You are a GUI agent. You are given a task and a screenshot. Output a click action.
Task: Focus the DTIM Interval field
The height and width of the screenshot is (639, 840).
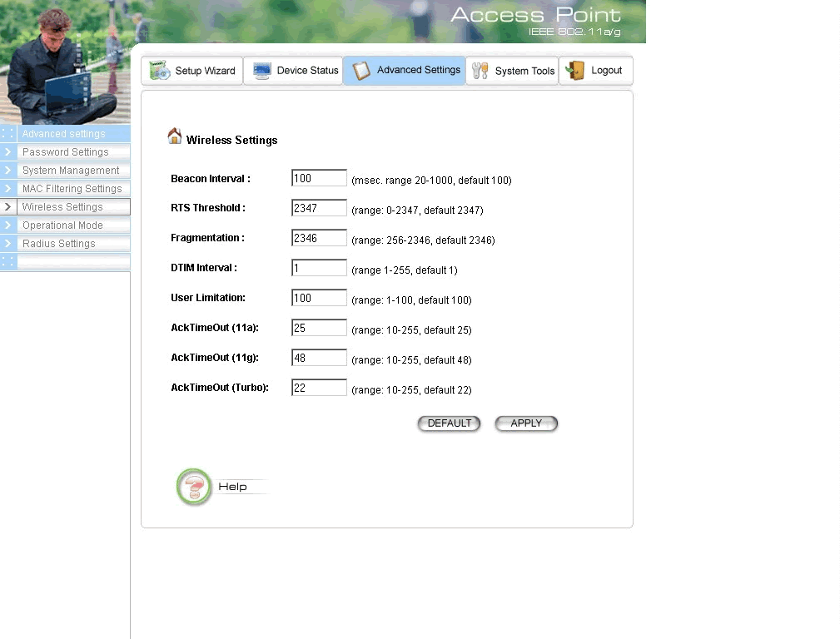pos(319,268)
